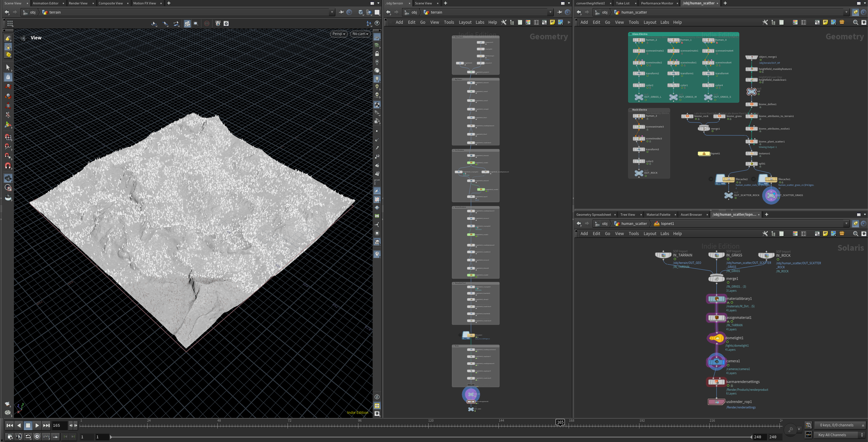868x442 pixels.
Task: Click the play forward button
Action: pos(37,425)
